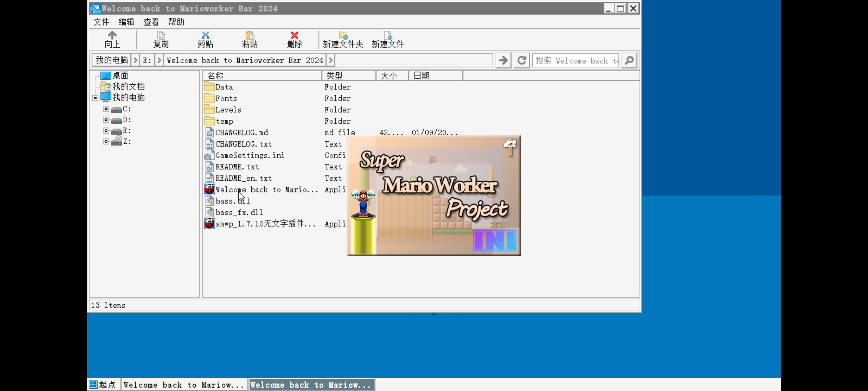
Task: Select 我的电脑 label in folder tree
Action: pos(129,97)
